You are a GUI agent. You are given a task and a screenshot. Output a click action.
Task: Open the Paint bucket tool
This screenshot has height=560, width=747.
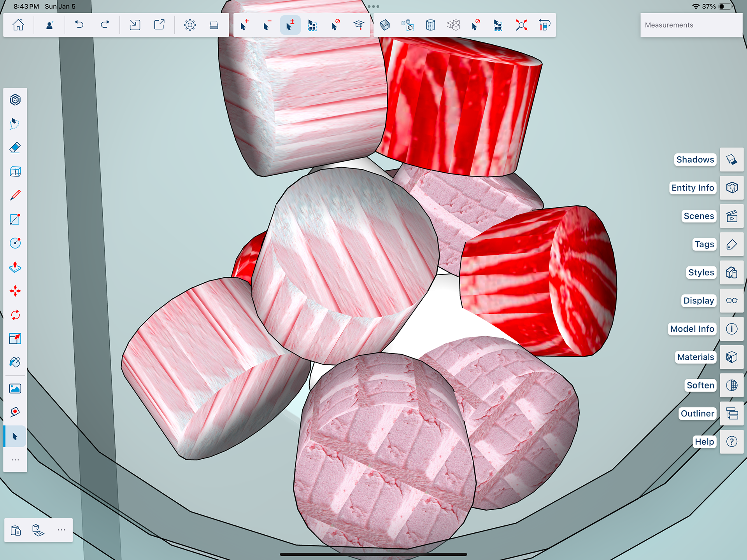tap(15, 362)
